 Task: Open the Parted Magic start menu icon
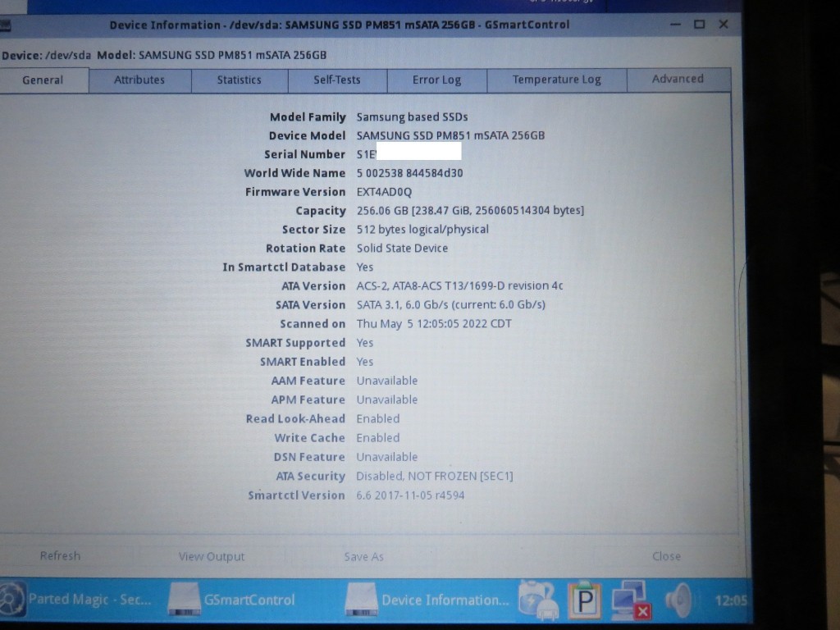tap(11, 600)
